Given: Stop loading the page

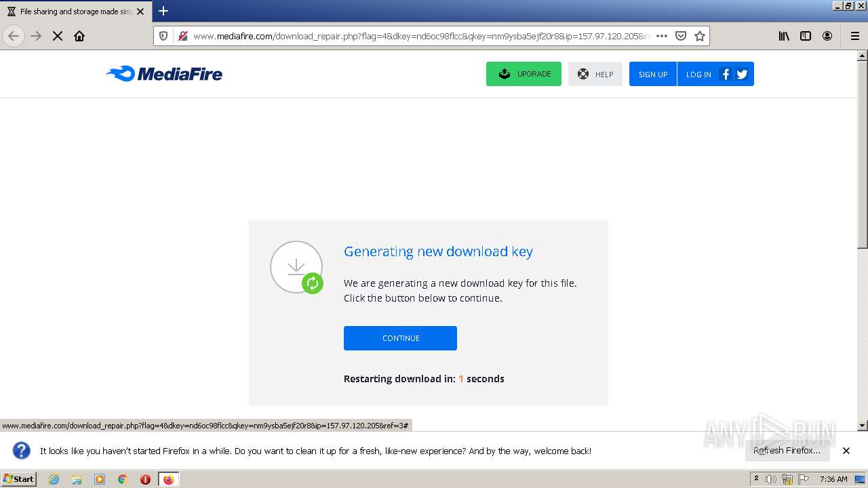Looking at the screenshot, I should pyautogui.click(x=58, y=36).
